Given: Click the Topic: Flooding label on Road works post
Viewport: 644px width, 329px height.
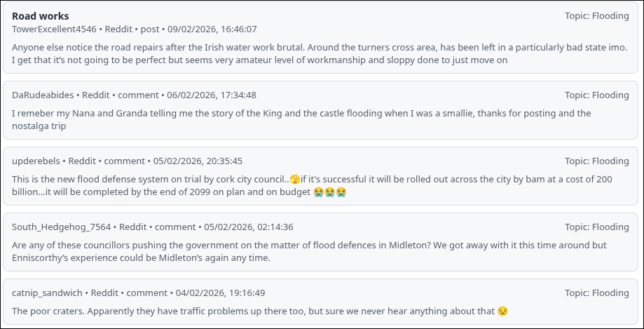Looking at the screenshot, I should pyautogui.click(x=596, y=16).
